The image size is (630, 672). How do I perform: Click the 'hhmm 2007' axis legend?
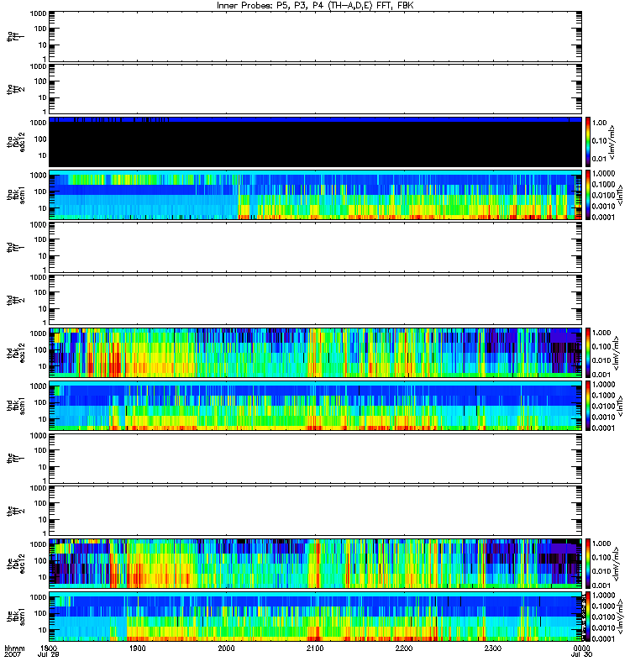point(14,652)
